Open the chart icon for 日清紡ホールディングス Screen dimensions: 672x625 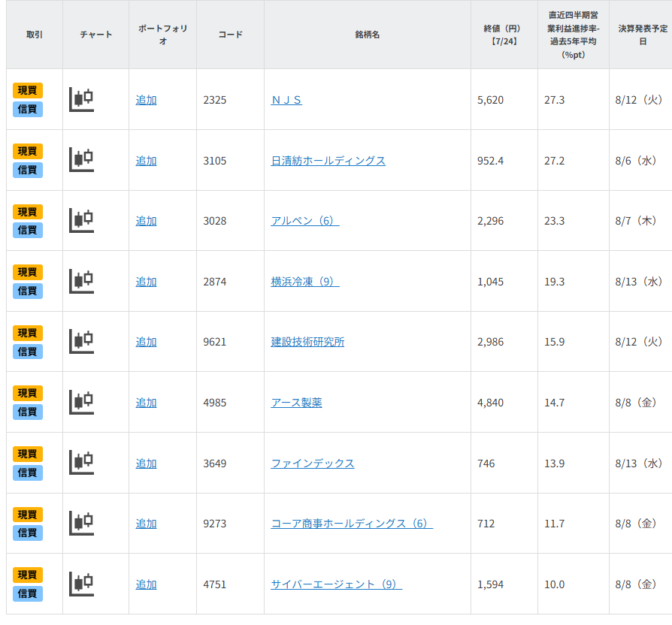(x=81, y=160)
